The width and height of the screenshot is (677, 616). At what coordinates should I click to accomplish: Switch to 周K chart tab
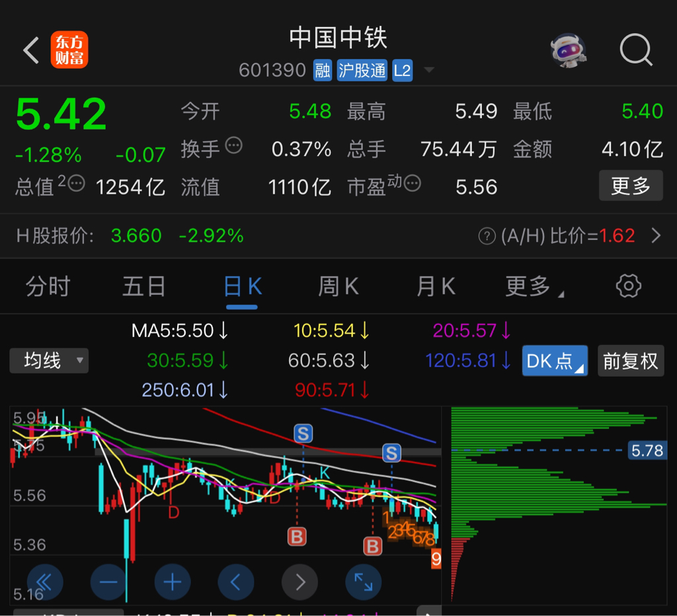338,287
